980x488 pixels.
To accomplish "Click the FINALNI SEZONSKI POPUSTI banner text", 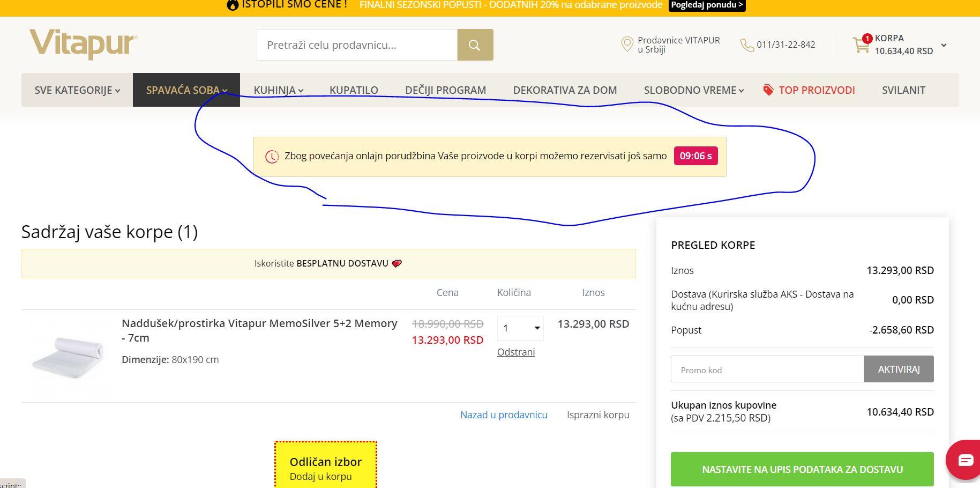I will point(511,5).
